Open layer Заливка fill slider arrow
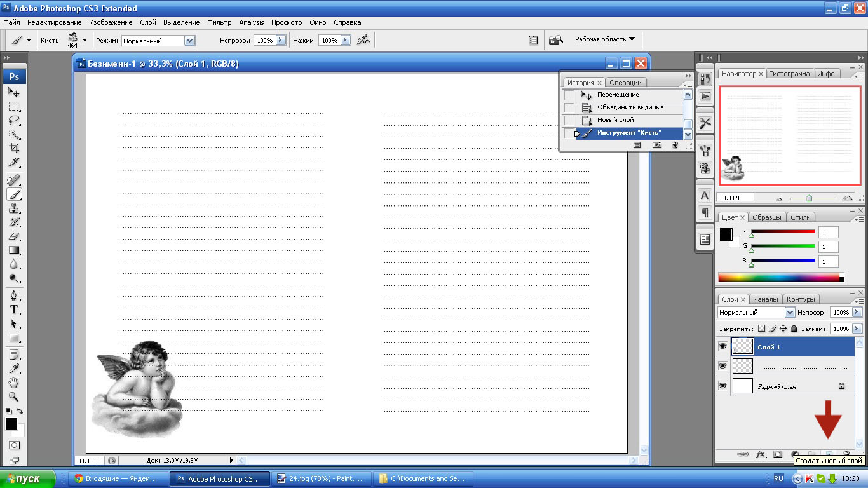Screen dimensions: 868x488 point(857,329)
